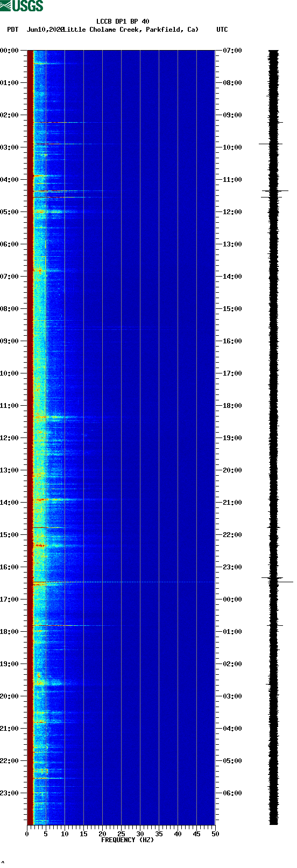Click the PDT 23:00 time label
Image resolution: width=297 pixels, height=868 pixels.
pos(10,793)
